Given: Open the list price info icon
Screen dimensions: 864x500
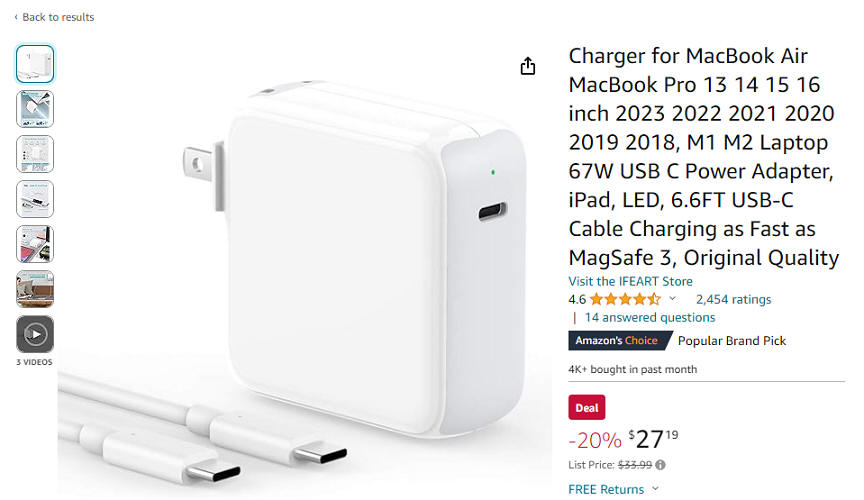Looking at the screenshot, I should [660, 465].
